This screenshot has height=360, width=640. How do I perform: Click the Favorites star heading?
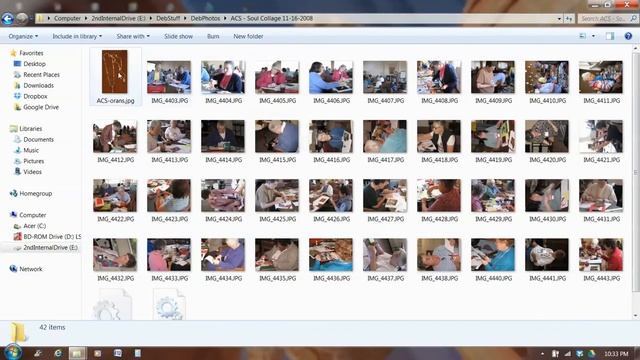(x=31, y=53)
